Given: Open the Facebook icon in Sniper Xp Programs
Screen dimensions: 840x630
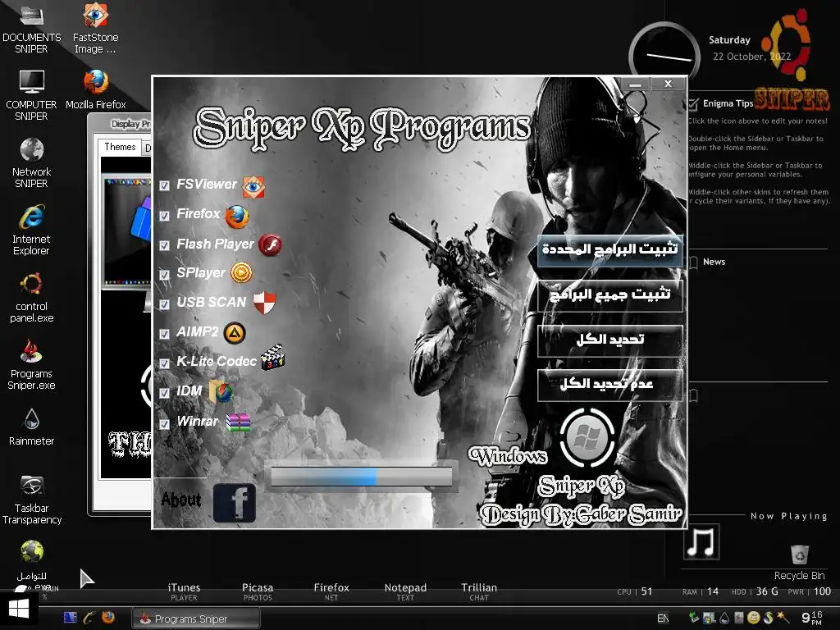Looking at the screenshot, I should [x=235, y=503].
